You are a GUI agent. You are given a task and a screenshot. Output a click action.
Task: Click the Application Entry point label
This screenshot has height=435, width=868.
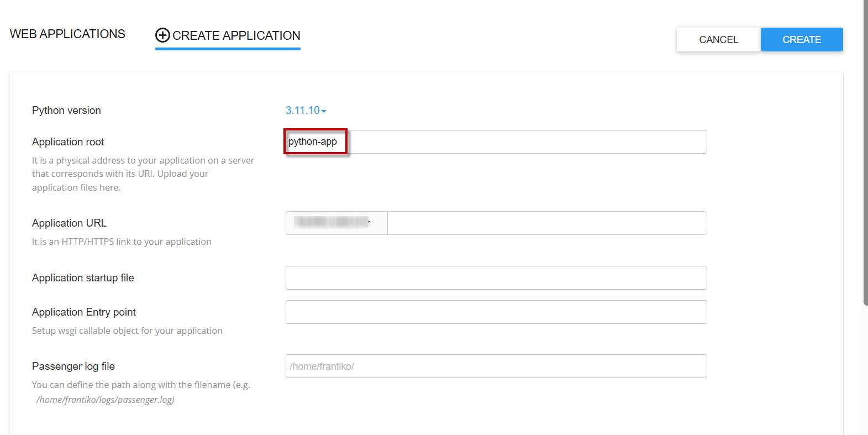tap(84, 312)
